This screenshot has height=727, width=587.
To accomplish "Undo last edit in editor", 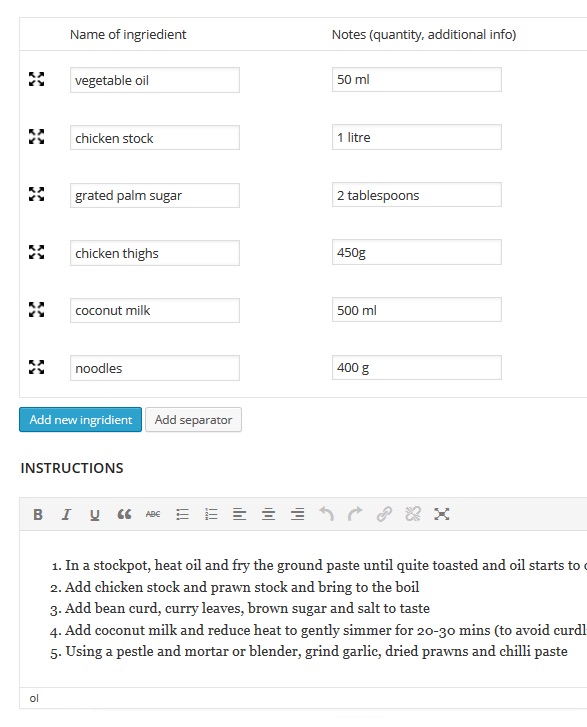I will pyautogui.click(x=326, y=514).
